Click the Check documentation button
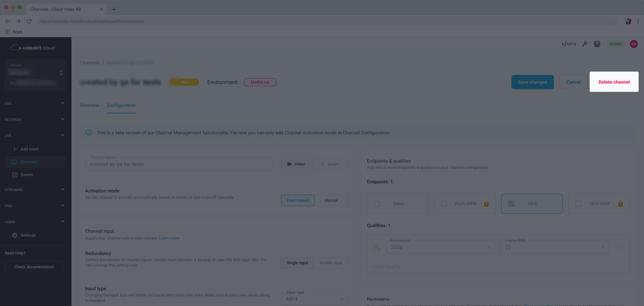Image resolution: width=644 pixels, height=306 pixels. [34, 267]
